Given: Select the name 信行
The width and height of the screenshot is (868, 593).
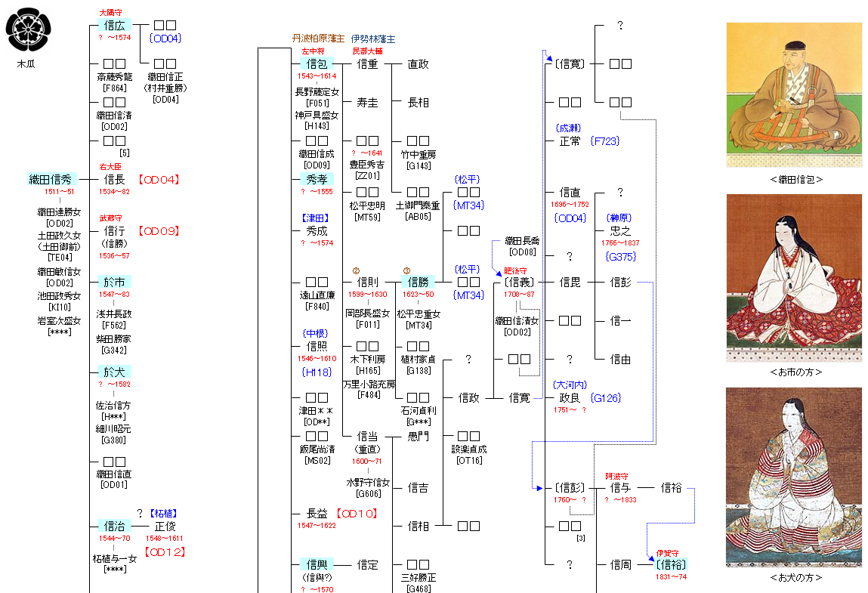Looking at the screenshot, I should click(x=115, y=231).
